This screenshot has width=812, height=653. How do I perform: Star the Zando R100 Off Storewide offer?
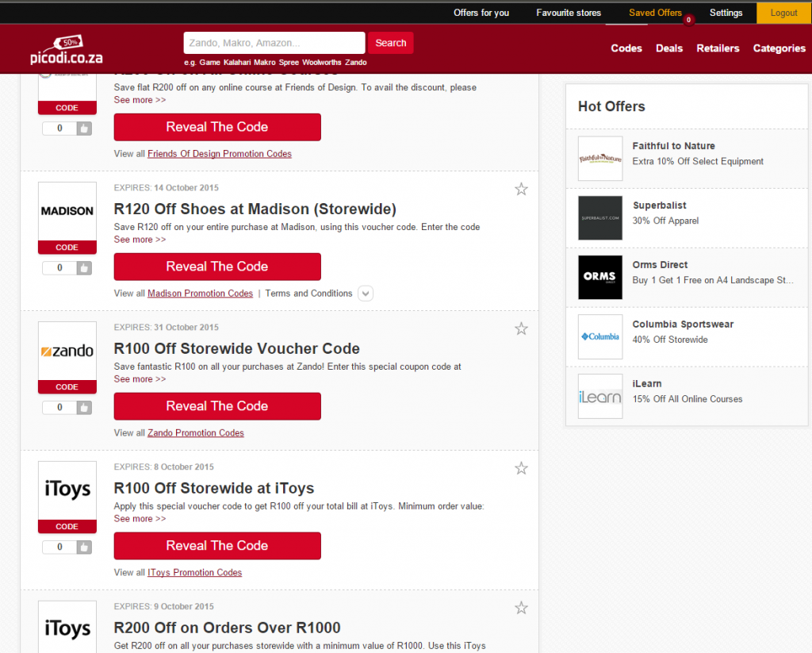pyautogui.click(x=521, y=328)
